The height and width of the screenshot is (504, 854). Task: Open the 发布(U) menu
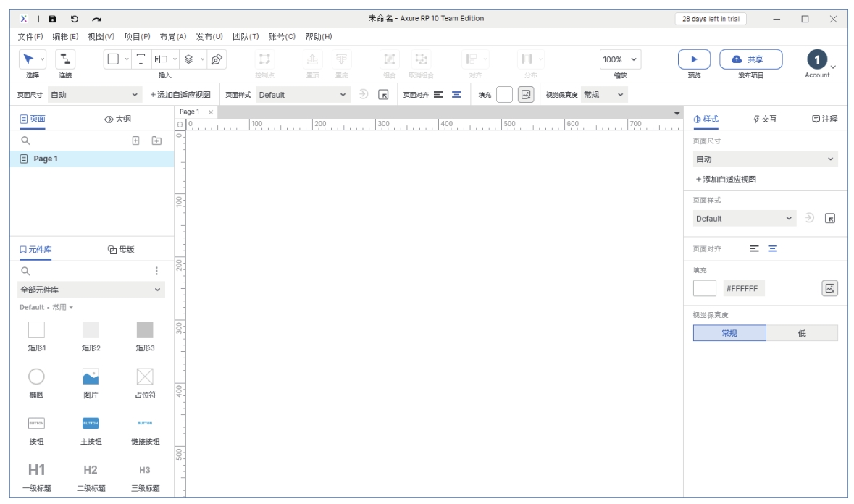coord(209,37)
